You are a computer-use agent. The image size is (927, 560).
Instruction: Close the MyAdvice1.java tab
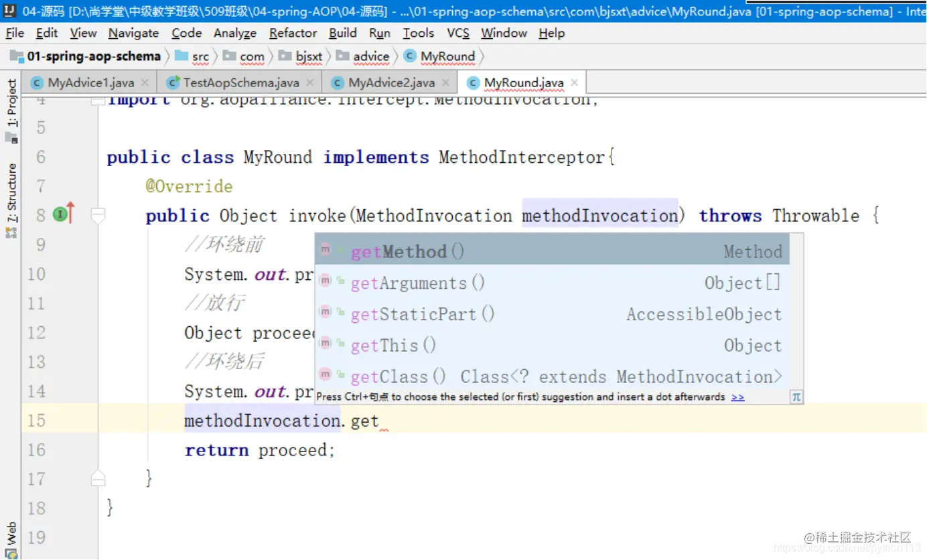[145, 83]
